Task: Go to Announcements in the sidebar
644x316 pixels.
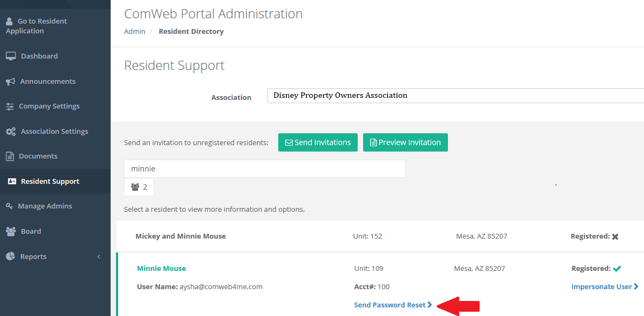Action: click(x=48, y=81)
